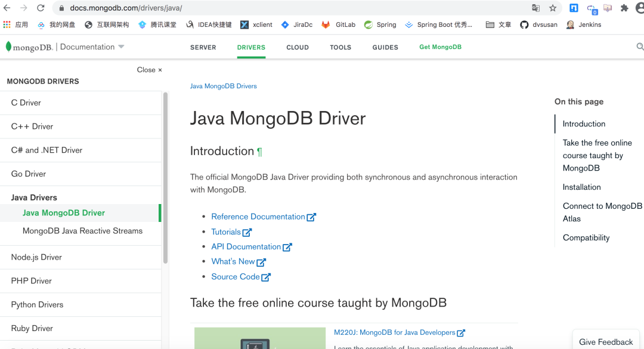
Task: Open the What's New link
Action: coord(239,261)
